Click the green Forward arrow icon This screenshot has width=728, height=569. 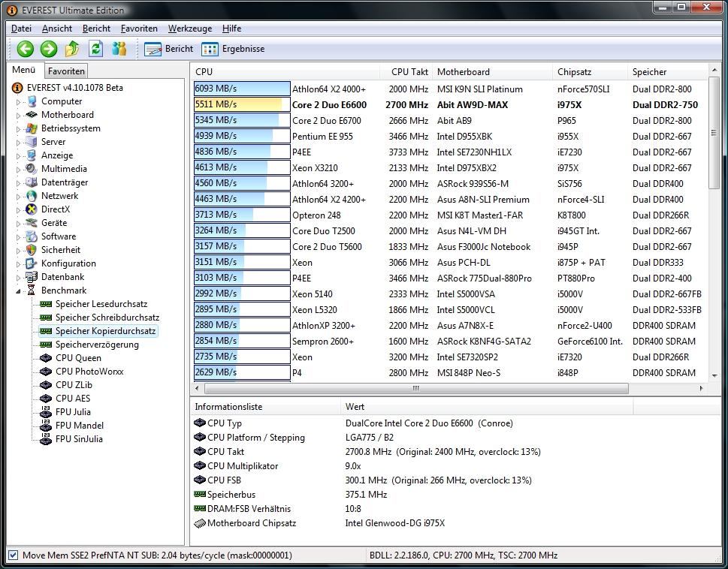(48, 49)
